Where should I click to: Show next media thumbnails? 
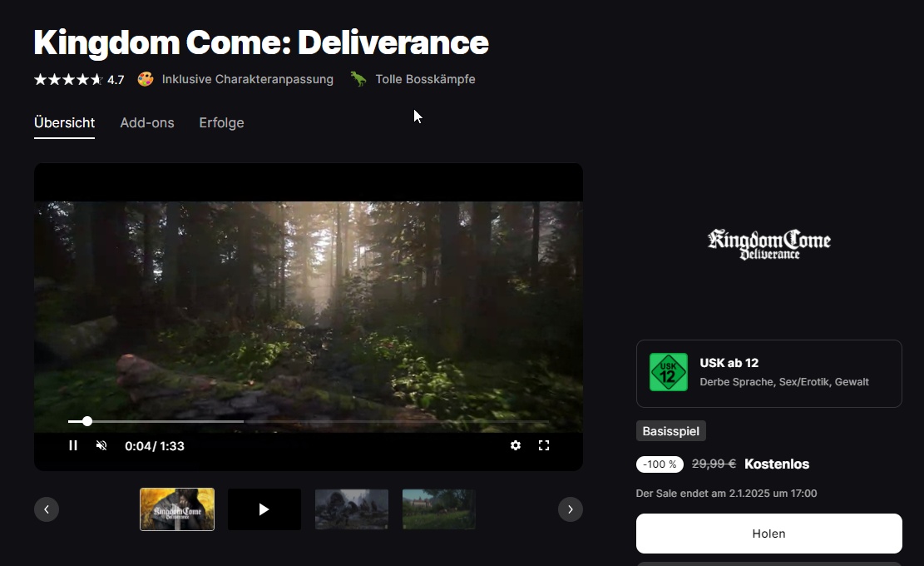pos(570,509)
